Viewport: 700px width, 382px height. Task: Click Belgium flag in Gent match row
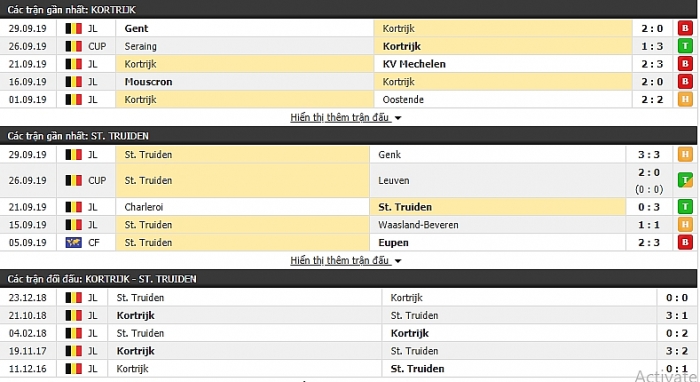74,29
